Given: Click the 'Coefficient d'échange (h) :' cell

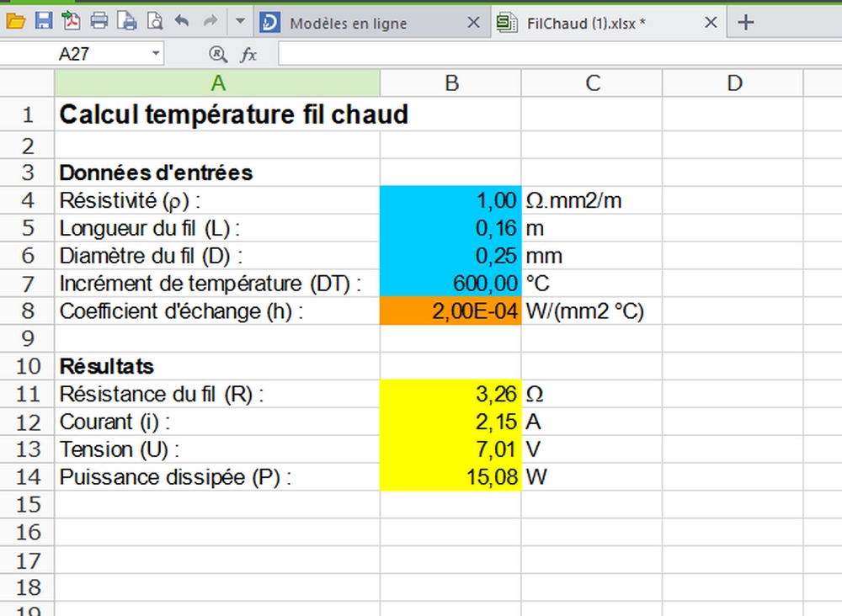Looking at the screenshot, I should coord(217,311).
